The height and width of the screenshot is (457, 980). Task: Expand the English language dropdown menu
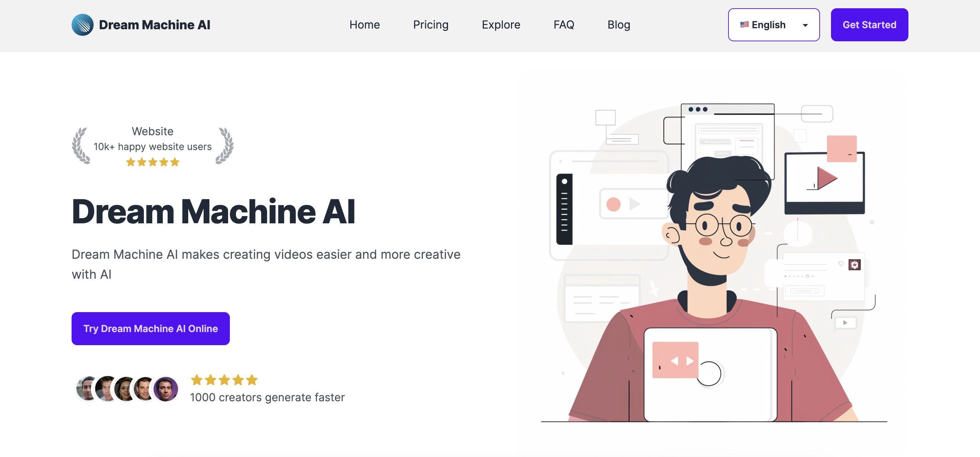[x=774, y=25]
